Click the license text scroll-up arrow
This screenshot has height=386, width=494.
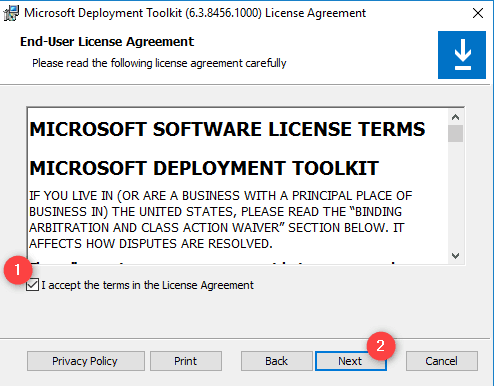pyautogui.click(x=455, y=117)
